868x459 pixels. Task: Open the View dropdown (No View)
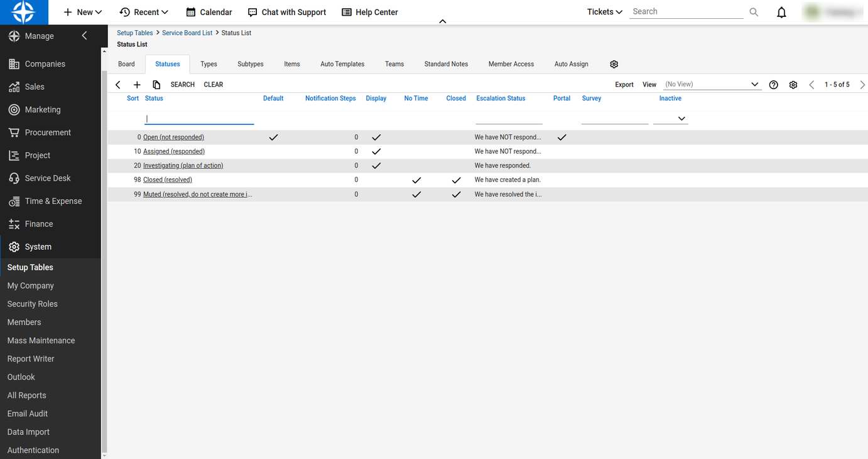click(712, 84)
